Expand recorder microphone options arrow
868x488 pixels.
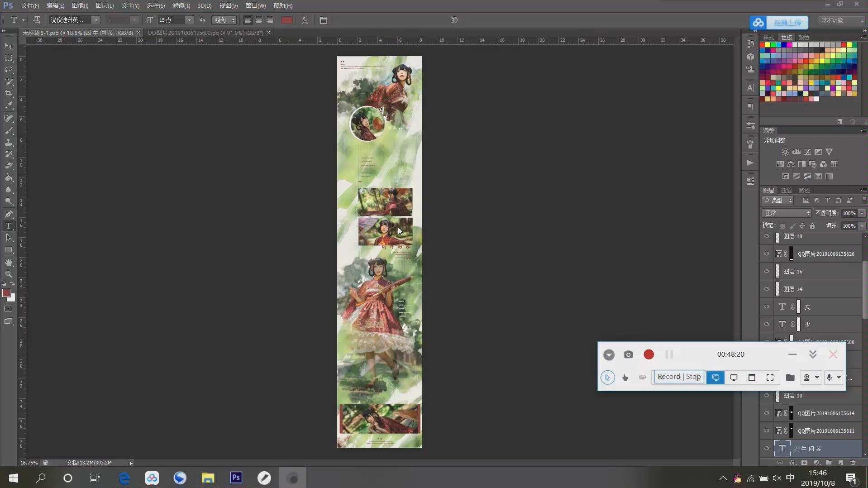[x=839, y=377]
